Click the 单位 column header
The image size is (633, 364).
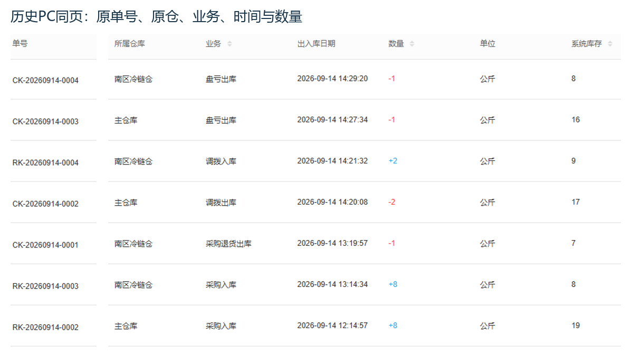click(x=487, y=44)
